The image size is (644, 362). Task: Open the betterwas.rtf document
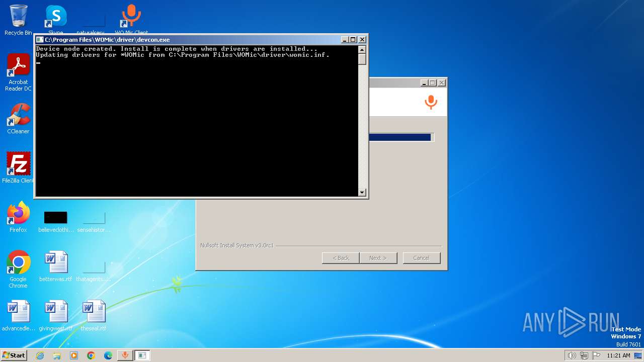55,266
